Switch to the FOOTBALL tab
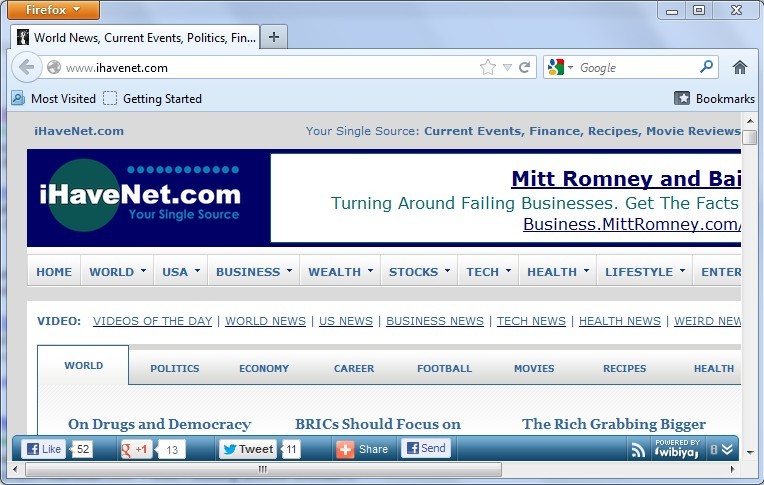This screenshot has width=764, height=485. pos(444,369)
